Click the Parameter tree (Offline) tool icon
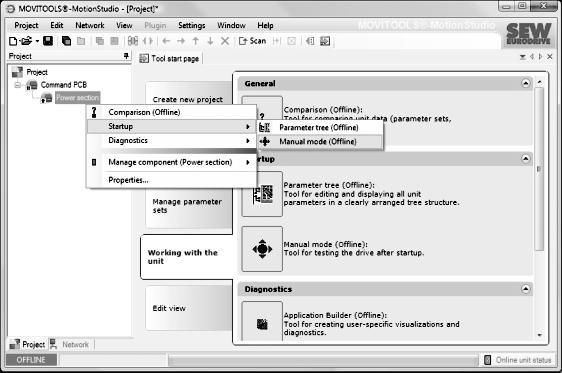 [x=262, y=194]
